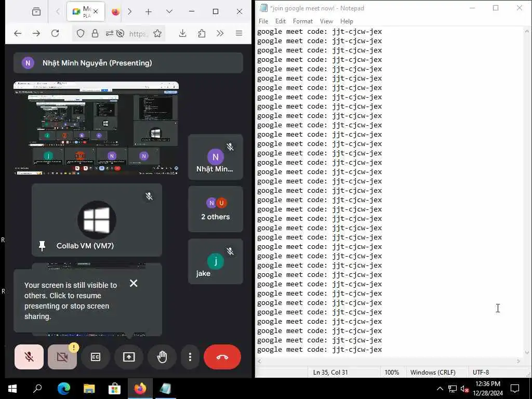Turn on the camera in Meet
The height and width of the screenshot is (399, 532).
pyautogui.click(x=62, y=356)
